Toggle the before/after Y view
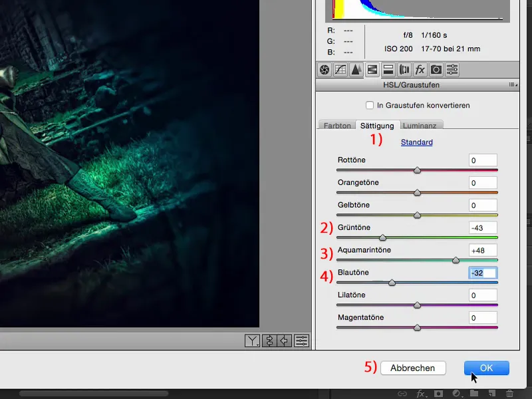 click(x=251, y=340)
